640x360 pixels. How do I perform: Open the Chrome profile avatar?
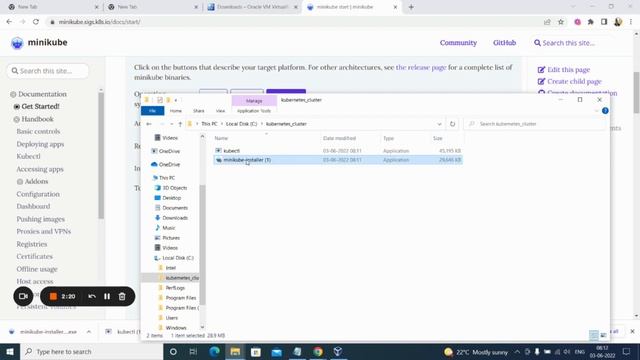pyautogui.click(x=618, y=22)
